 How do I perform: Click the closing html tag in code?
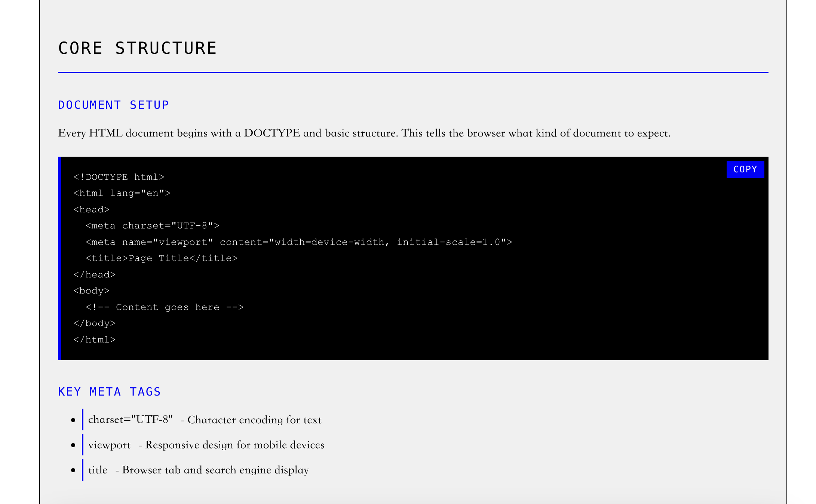tap(95, 339)
